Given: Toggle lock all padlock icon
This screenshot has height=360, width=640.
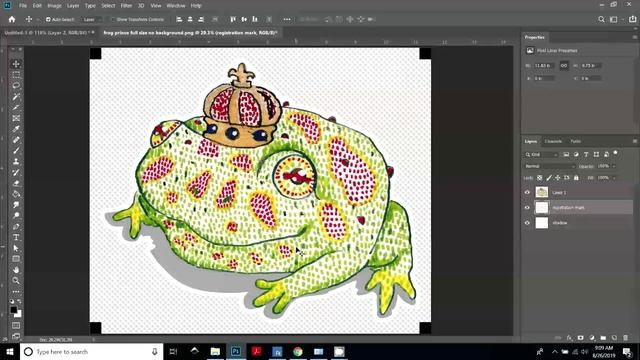Looking at the screenshot, I should pyautogui.click(x=576, y=178).
